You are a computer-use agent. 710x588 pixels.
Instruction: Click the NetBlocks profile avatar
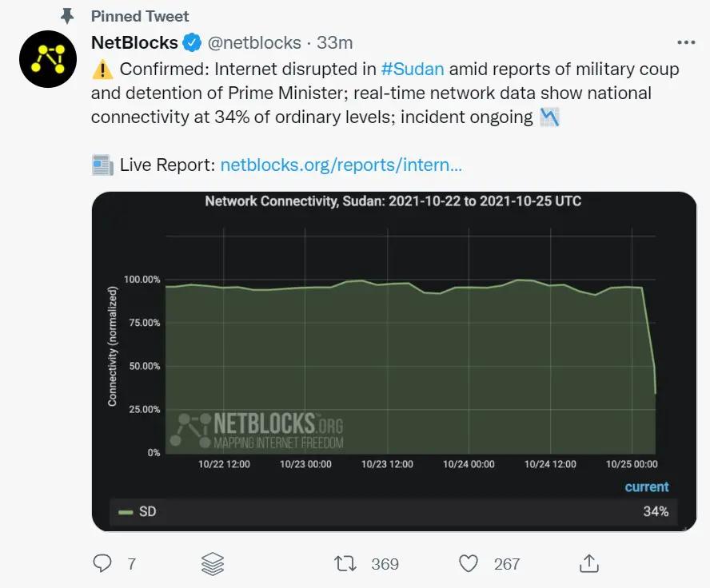[x=47, y=59]
